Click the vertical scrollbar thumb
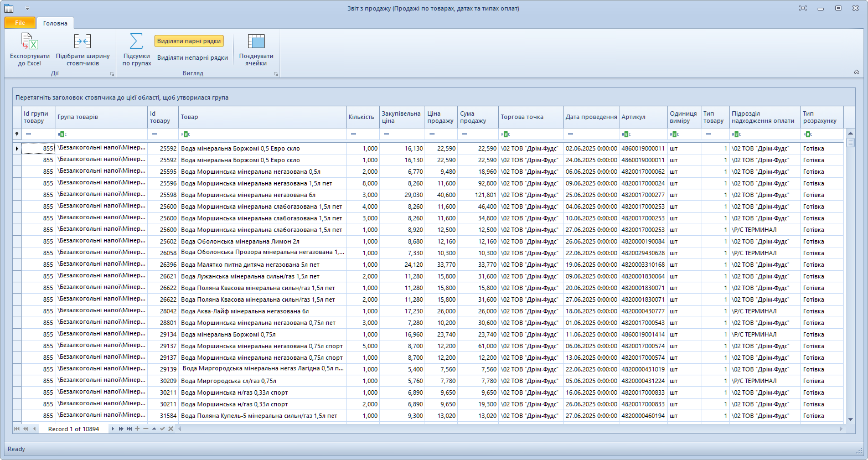This screenshot has height=460, width=868. [851, 142]
